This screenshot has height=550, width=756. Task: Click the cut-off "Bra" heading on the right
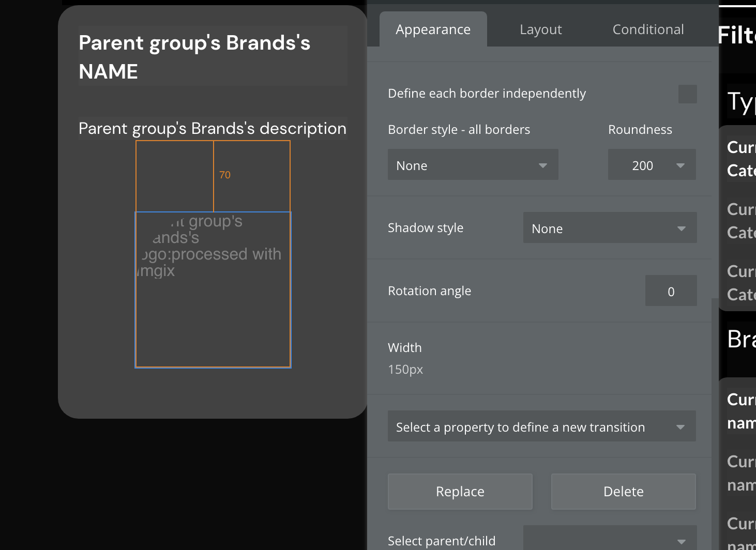[x=741, y=339]
